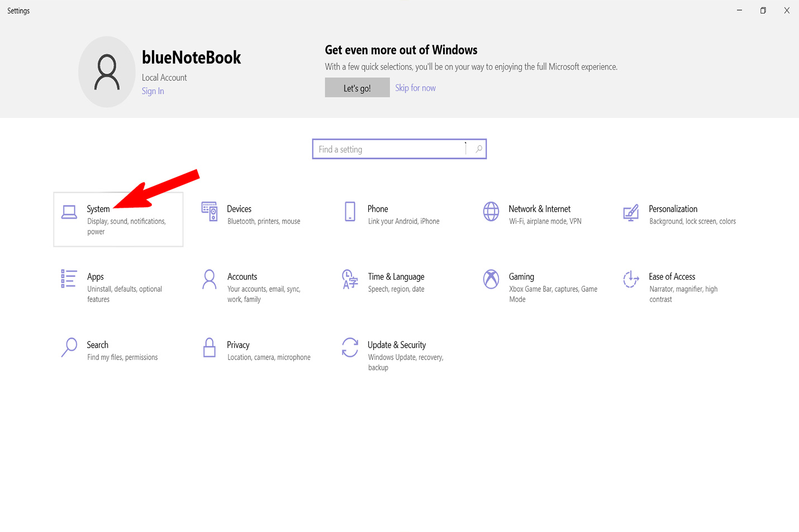Close the Settings window

point(787,10)
